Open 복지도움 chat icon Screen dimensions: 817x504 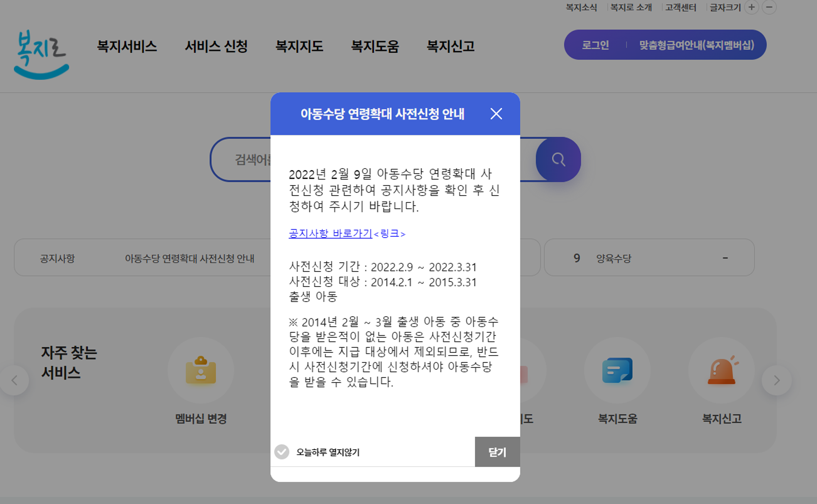pyautogui.click(x=617, y=370)
